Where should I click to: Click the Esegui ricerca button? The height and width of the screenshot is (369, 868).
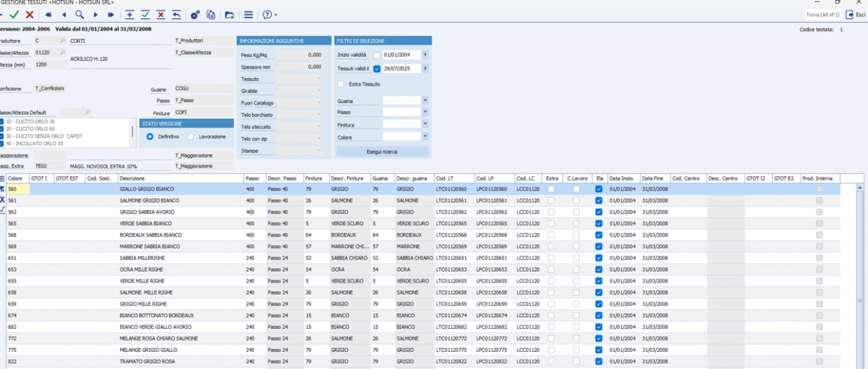click(x=382, y=152)
